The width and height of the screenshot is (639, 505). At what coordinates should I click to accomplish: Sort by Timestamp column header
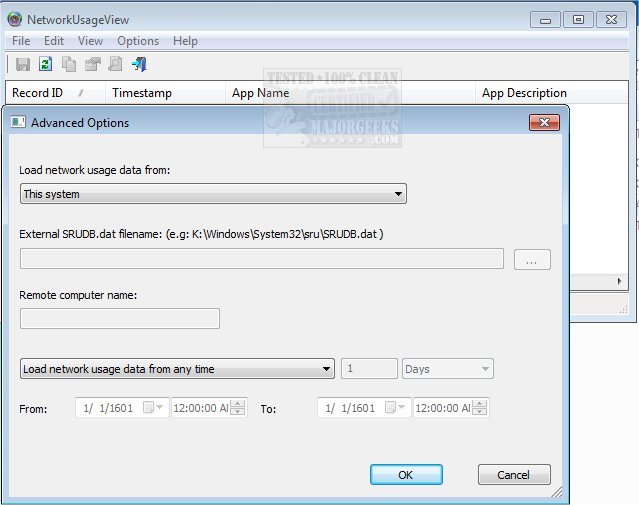click(x=165, y=93)
